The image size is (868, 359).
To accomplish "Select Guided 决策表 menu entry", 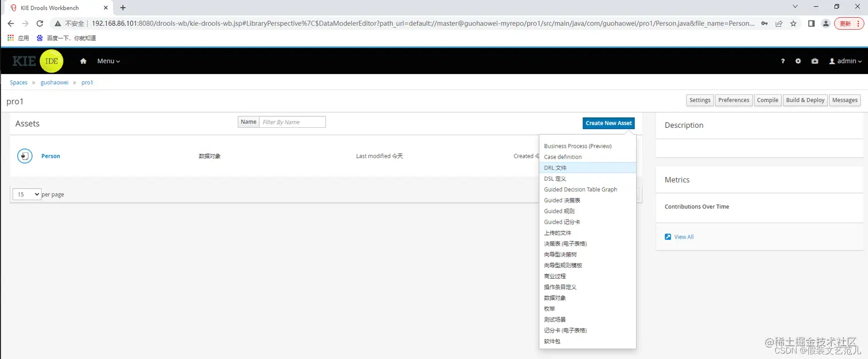I will (588, 201).
